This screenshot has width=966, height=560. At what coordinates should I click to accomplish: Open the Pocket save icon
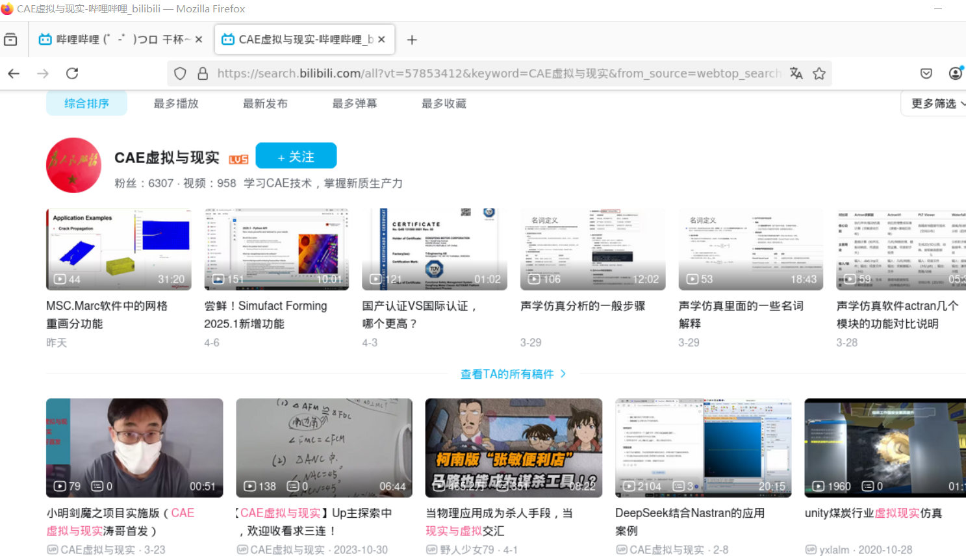(926, 73)
